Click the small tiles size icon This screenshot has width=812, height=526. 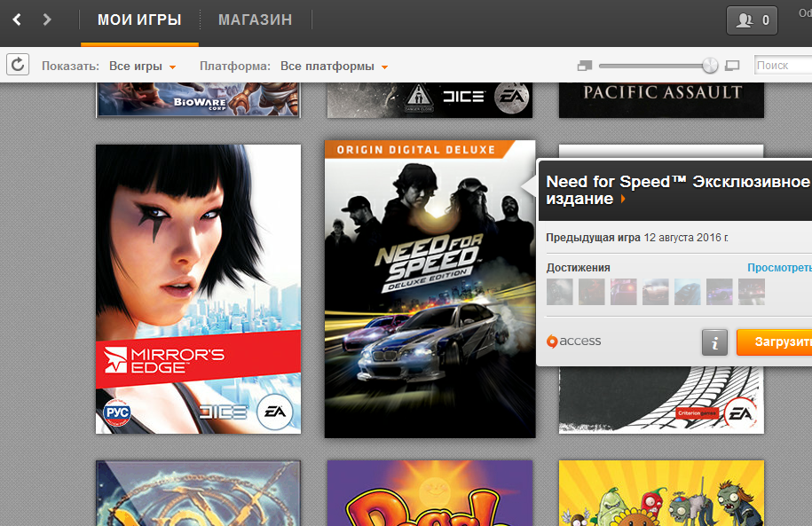583,66
